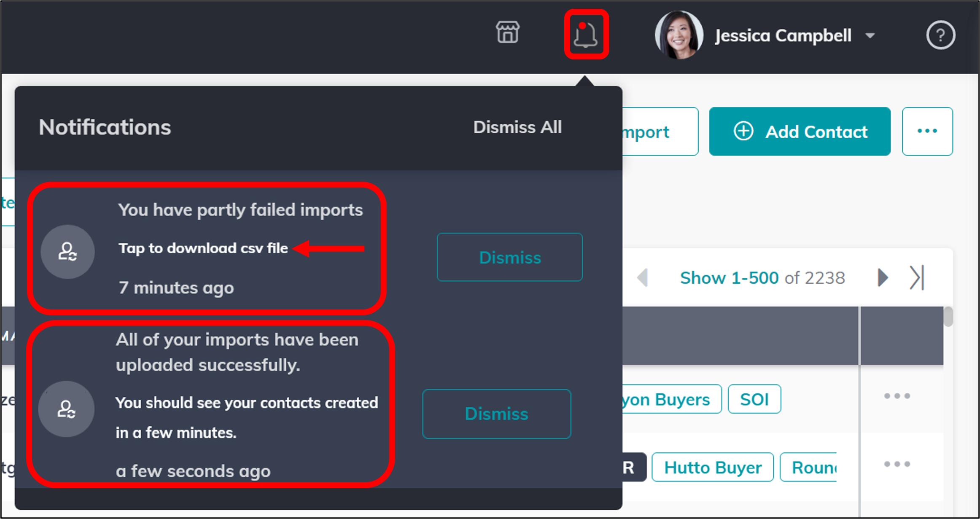Open row actions ellipsis beside Hutto Buyer row

(x=897, y=464)
